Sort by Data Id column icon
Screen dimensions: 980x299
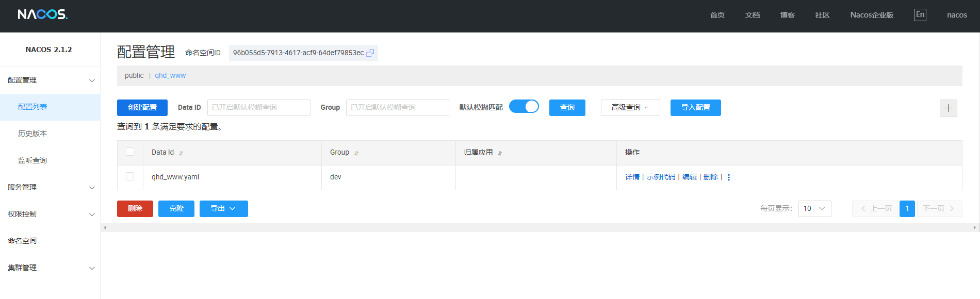coord(181,153)
